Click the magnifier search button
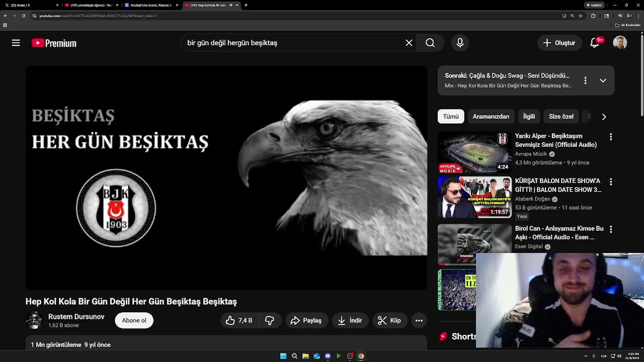This screenshot has height=362, width=644. (430, 43)
